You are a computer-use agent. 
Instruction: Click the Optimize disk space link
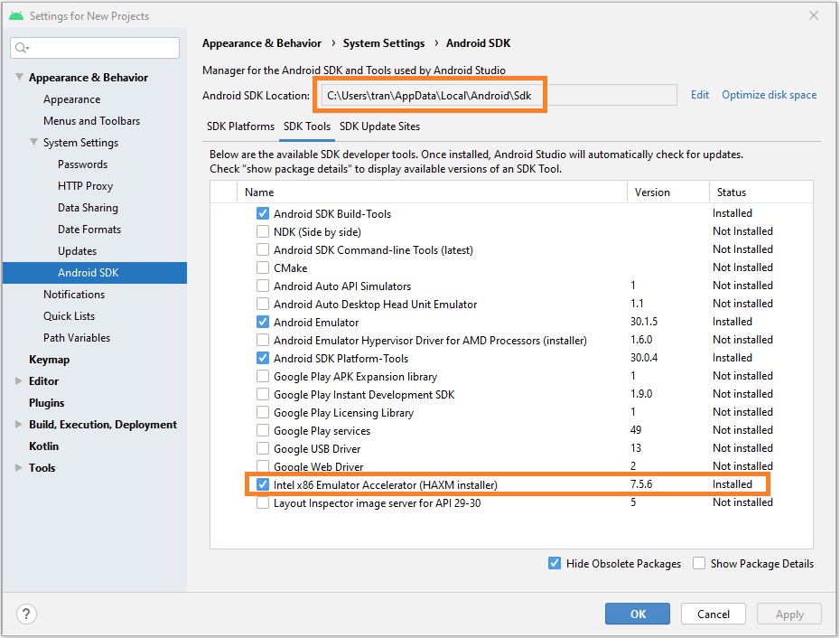click(x=770, y=95)
